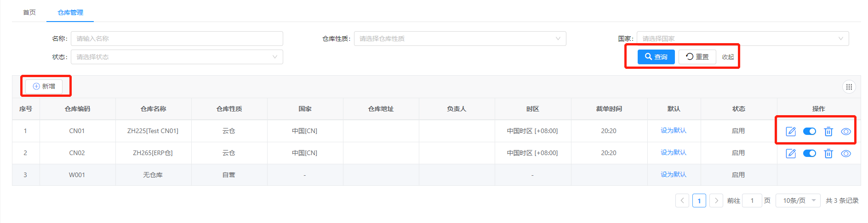868x223 pixels.
Task: Select the 仓库管理 tab
Action: [x=70, y=12]
